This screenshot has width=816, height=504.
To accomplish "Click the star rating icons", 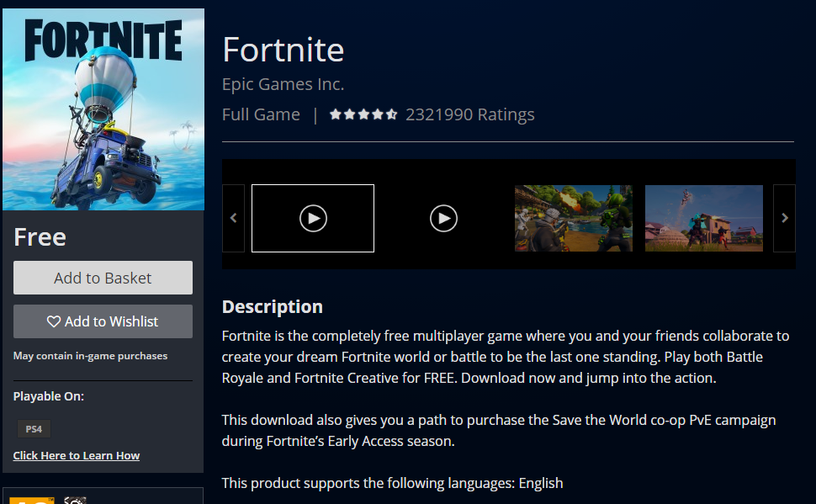I will point(363,114).
